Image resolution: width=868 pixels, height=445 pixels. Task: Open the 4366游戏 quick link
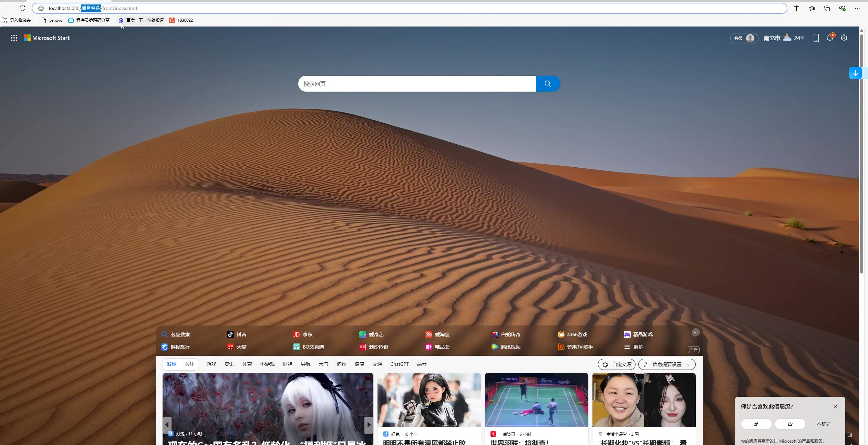tap(572, 334)
